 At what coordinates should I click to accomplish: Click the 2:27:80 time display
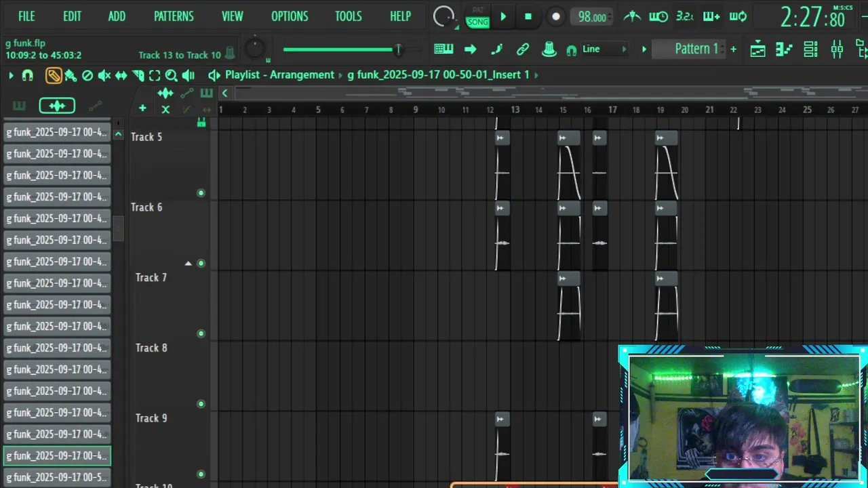[813, 17]
